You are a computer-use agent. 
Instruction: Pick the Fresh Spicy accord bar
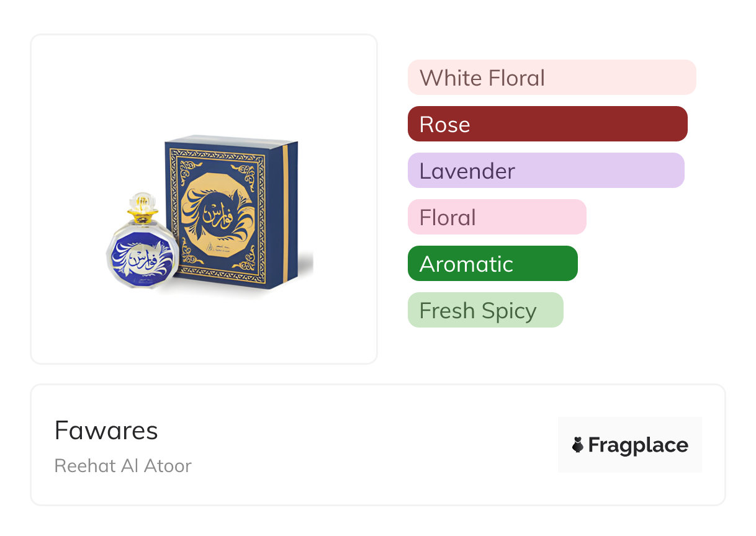click(485, 310)
